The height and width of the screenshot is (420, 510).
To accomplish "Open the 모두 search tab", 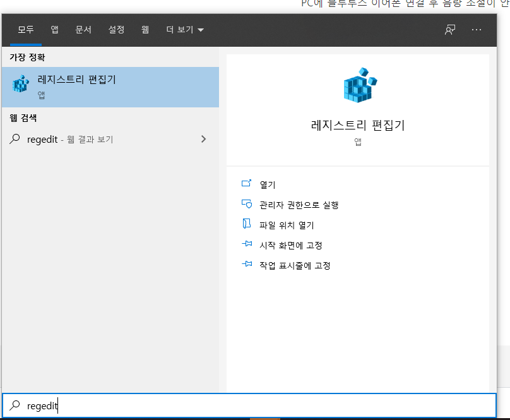I will [x=26, y=30].
